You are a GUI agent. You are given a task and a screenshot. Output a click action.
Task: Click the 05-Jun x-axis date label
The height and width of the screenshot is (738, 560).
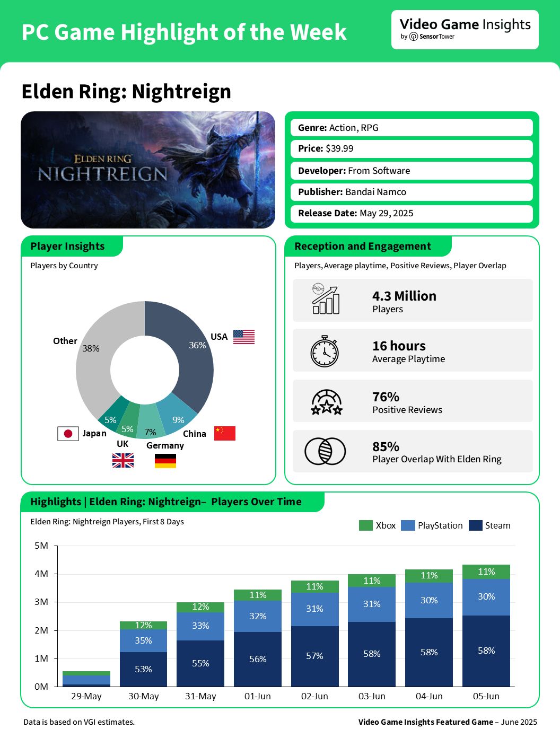(x=486, y=696)
